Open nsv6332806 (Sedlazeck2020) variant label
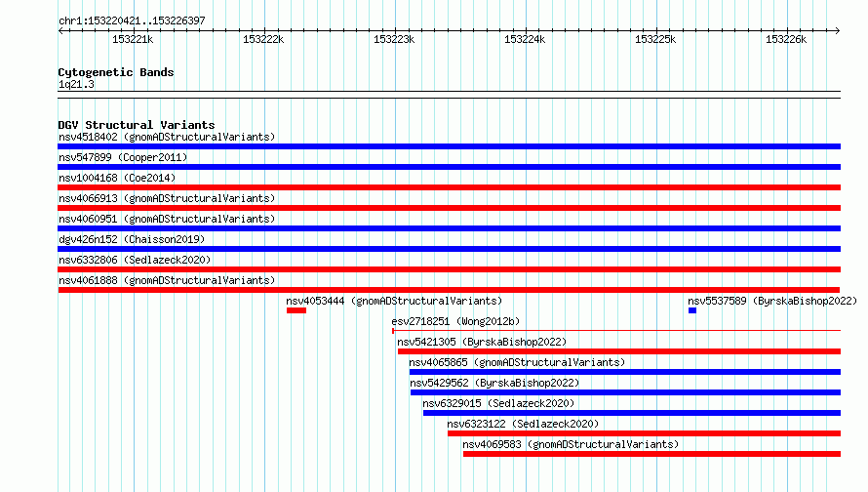 pyautogui.click(x=135, y=260)
